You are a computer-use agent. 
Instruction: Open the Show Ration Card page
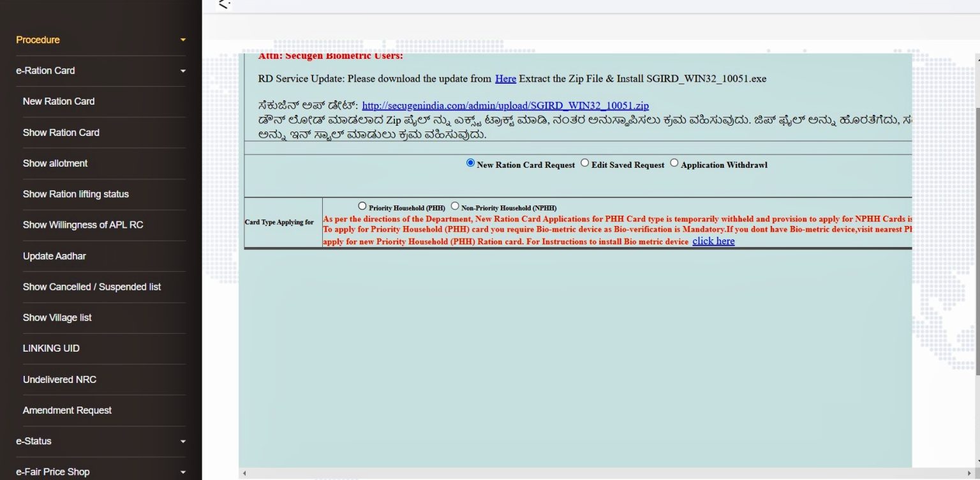click(61, 132)
